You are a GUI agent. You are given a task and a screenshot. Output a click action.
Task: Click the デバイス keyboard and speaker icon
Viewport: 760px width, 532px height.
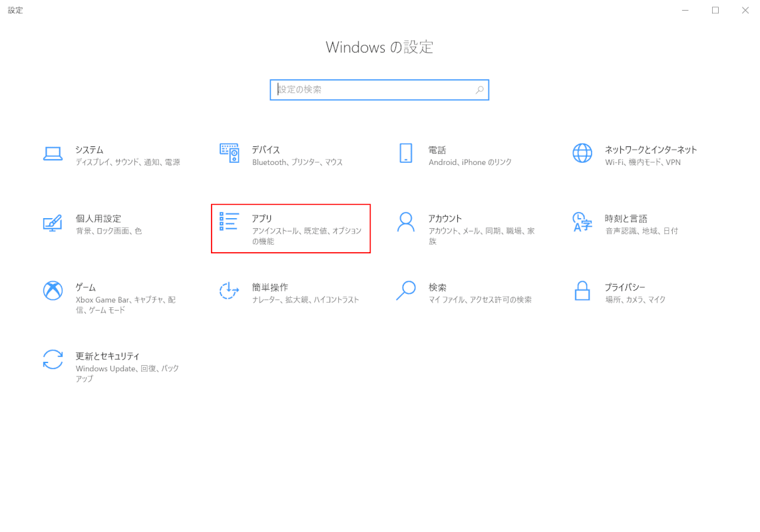click(229, 153)
